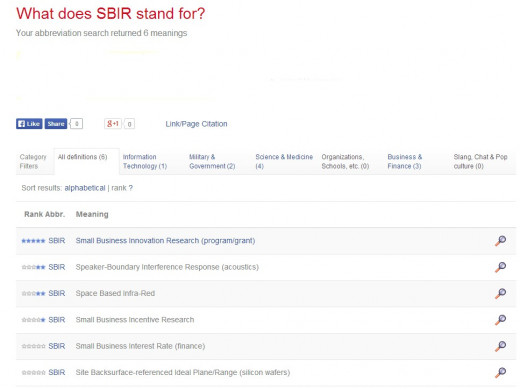Click the Facebook share count box
520x389 pixels.
click(x=77, y=124)
